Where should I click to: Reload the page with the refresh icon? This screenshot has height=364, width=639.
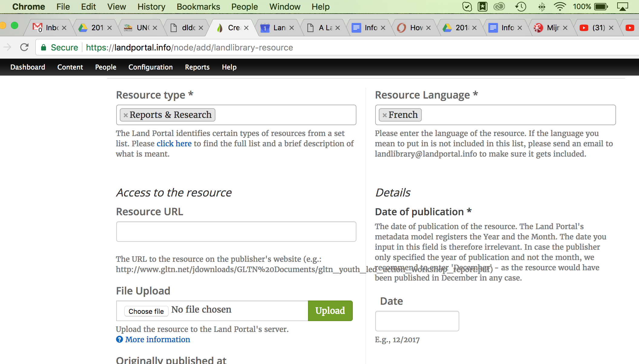coord(24,47)
